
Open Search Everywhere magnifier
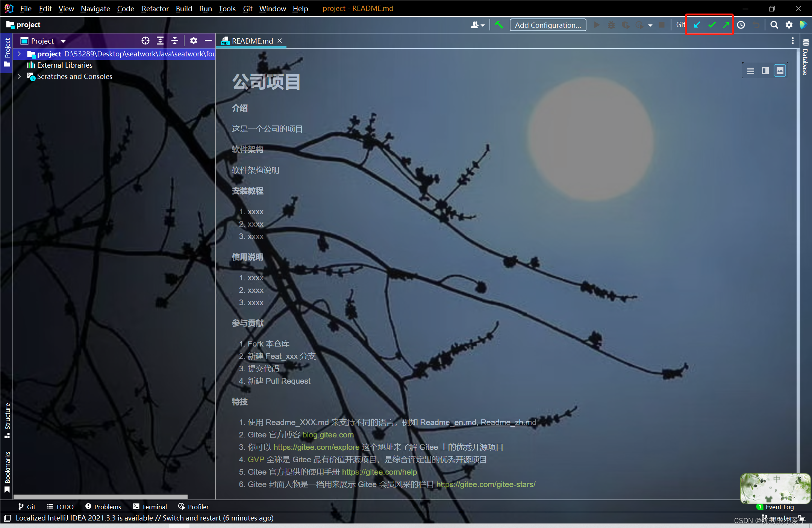coord(774,25)
